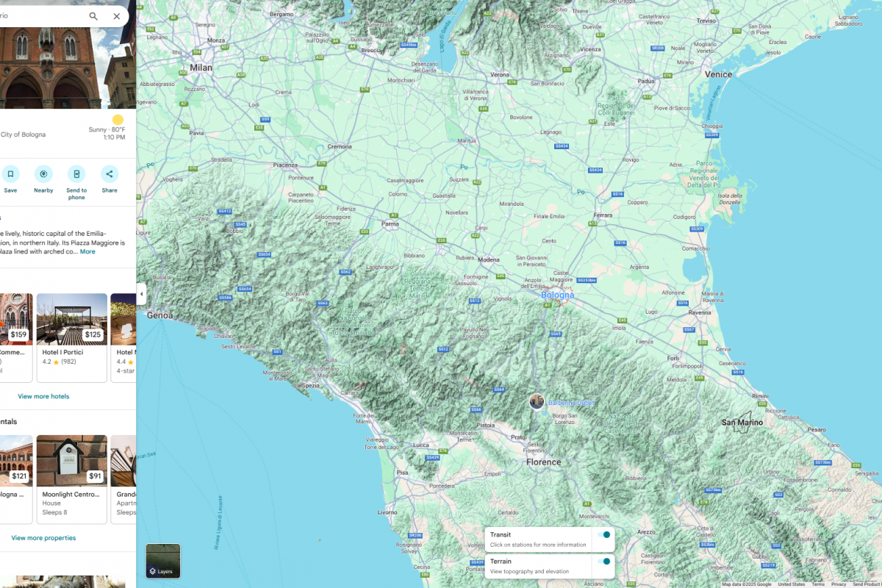
Task: Open View more properties
Action: point(43,538)
